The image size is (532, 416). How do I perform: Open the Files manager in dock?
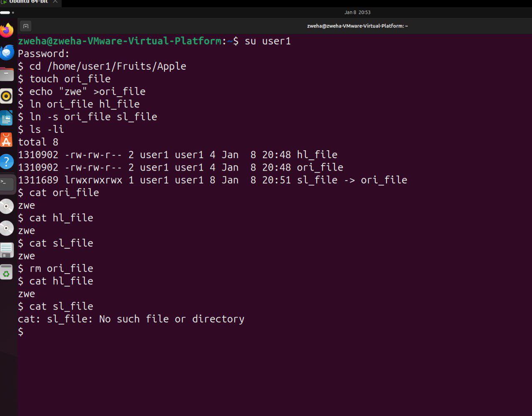tap(7, 75)
